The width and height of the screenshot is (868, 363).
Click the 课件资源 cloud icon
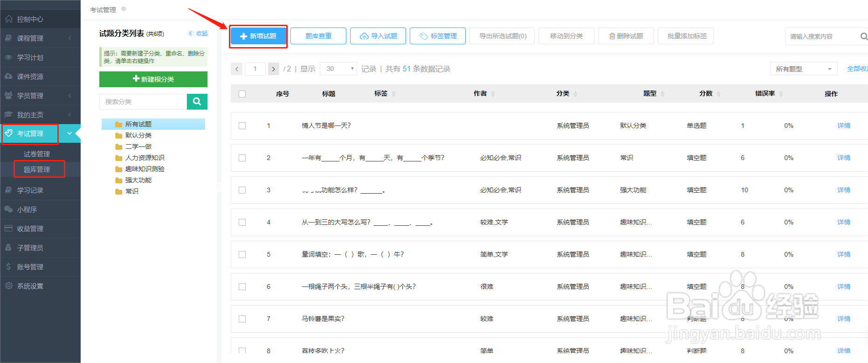(9, 76)
